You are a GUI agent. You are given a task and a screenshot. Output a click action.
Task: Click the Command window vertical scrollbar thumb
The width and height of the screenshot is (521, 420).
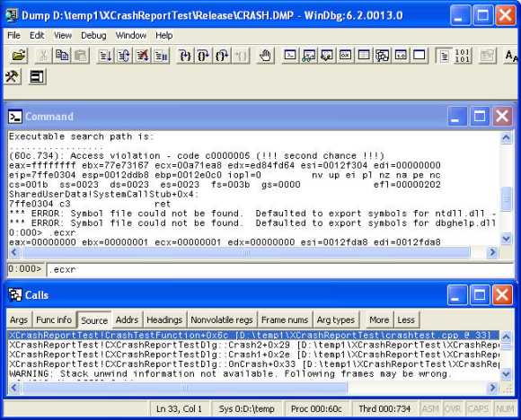click(506, 199)
